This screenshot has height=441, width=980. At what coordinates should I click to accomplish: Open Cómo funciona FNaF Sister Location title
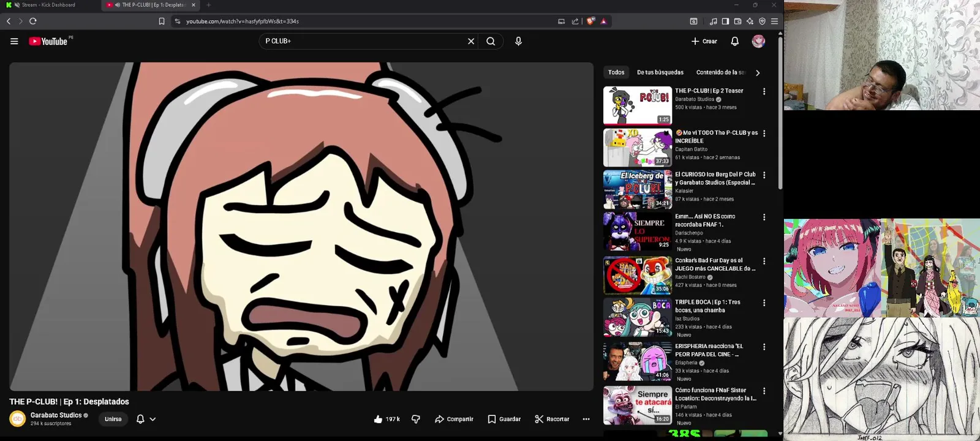pos(716,394)
